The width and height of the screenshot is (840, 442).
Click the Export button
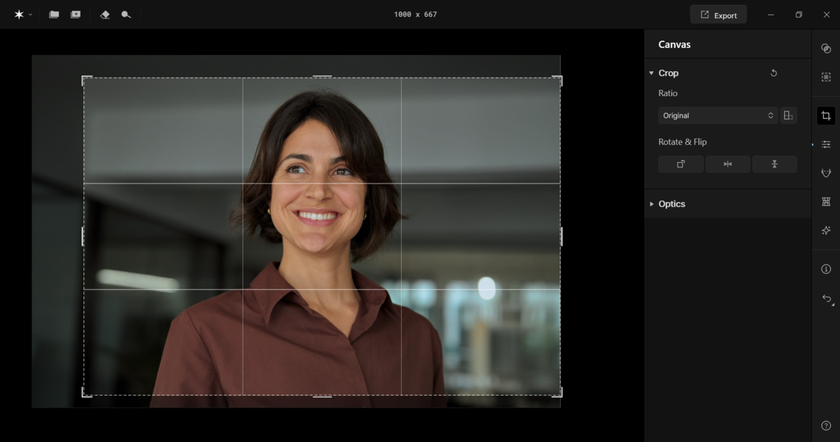tap(718, 15)
